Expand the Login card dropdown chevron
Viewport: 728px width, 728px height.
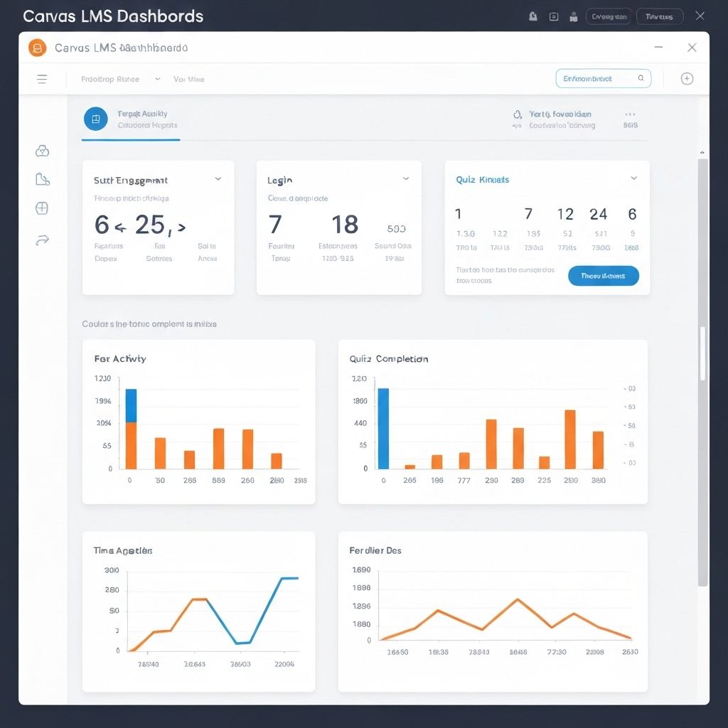406,178
